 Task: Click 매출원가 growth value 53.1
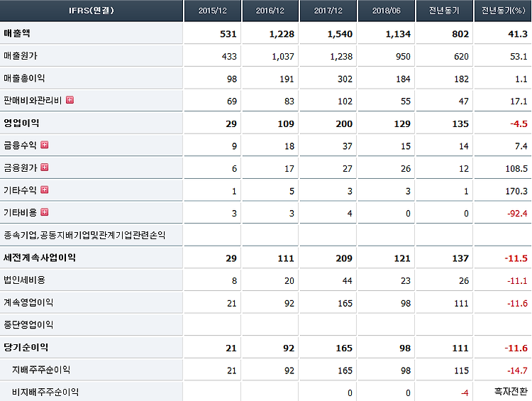(x=519, y=56)
